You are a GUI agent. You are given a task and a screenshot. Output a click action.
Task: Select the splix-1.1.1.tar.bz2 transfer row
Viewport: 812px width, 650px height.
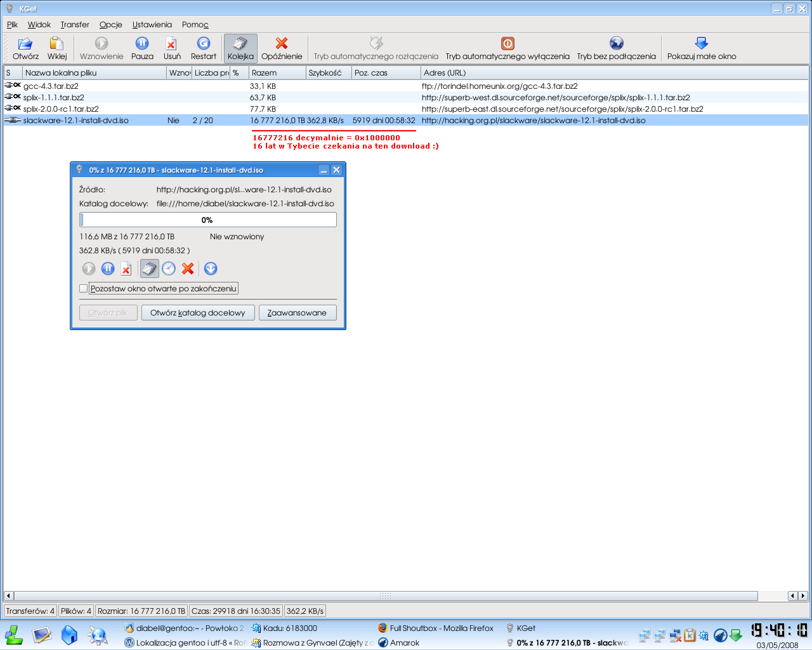(406, 97)
